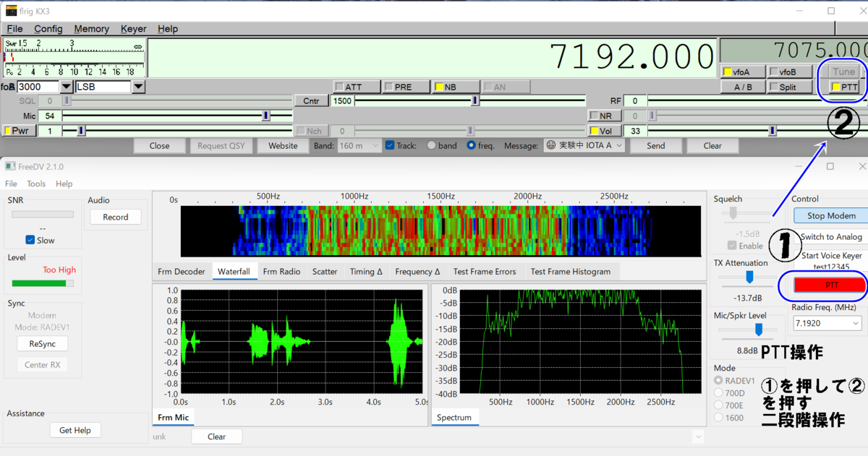Select the 700D mode radio button
868x456 pixels.
click(x=718, y=392)
